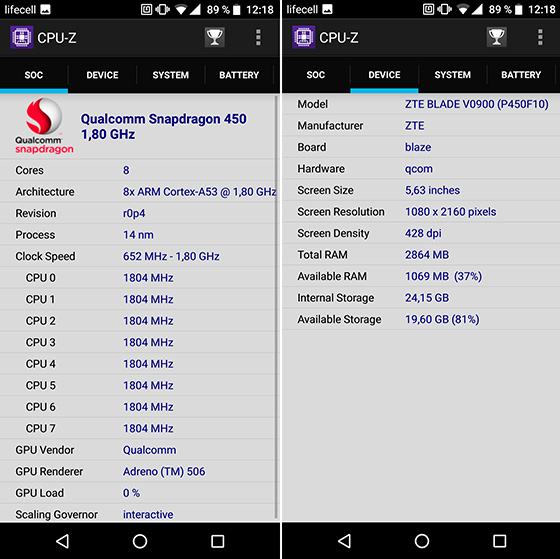Screen dimensions: 560x559
Task: Tap Clock Speed value 652 MHz - 1,80 GHz
Action: click(171, 256)
